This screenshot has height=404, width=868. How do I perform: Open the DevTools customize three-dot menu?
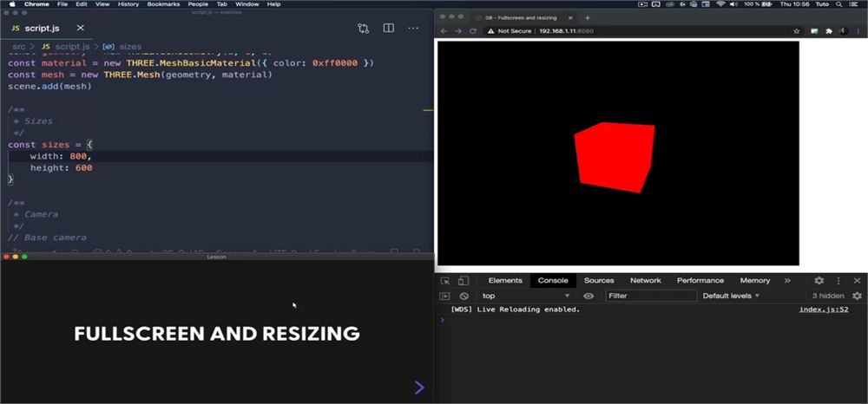coord(838,281)
